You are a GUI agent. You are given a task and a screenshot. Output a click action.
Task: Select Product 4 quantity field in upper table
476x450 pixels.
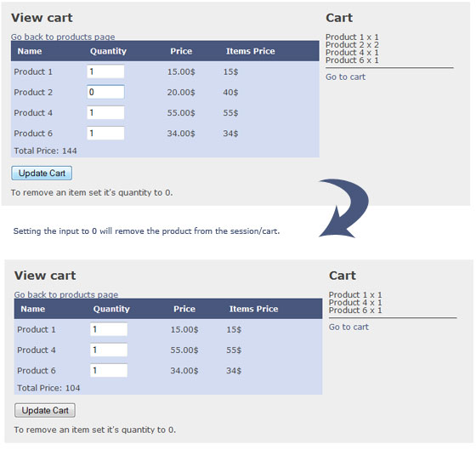tap(105, 113)
